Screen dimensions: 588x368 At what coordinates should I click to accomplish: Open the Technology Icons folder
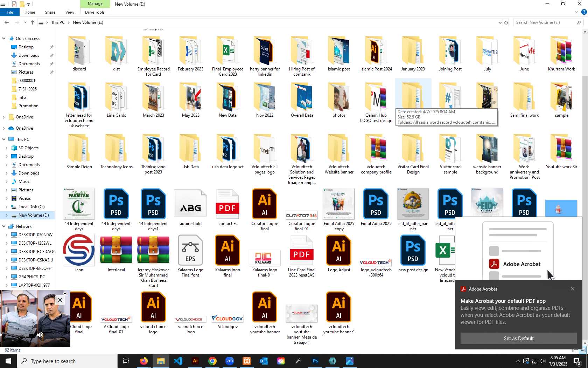tap(116, 151)
